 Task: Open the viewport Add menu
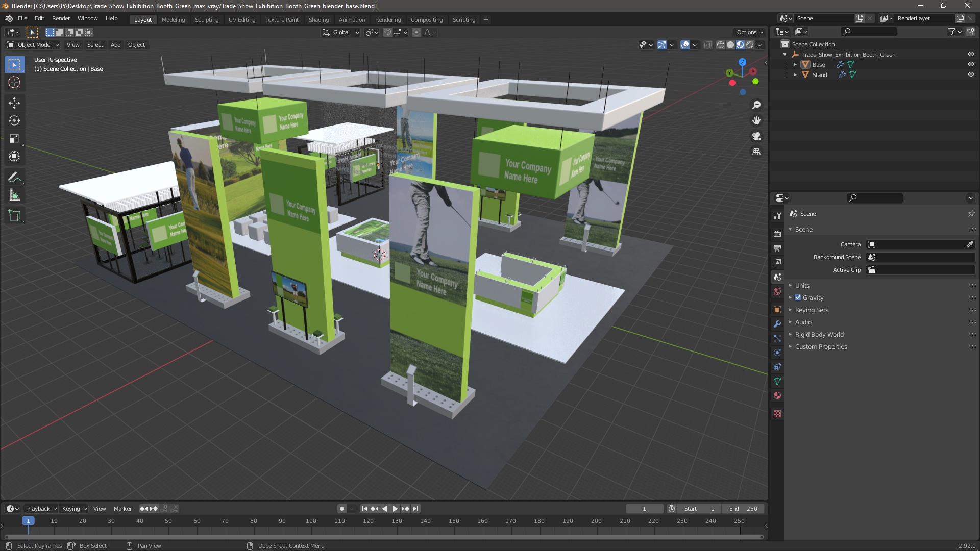click(116, 45)
